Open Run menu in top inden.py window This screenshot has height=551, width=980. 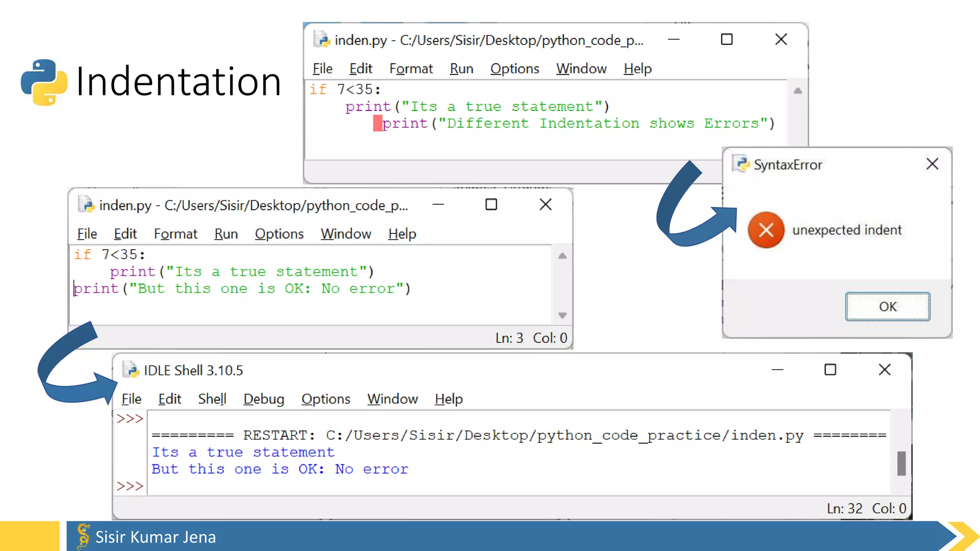click(461, 69)
